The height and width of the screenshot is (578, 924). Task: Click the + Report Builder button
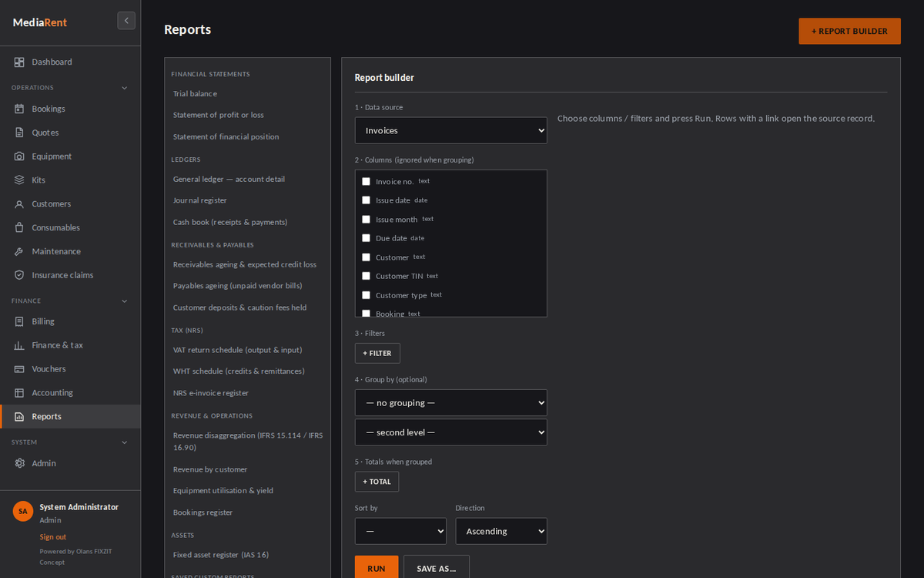point(849,31)
